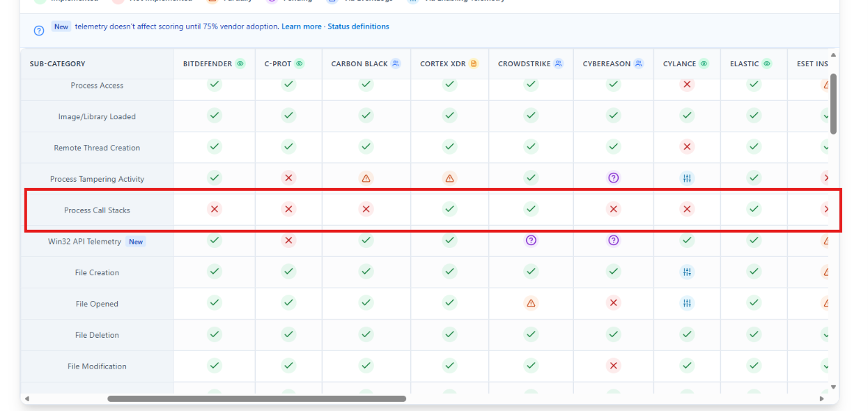
Task: Click the horizontal scrollbar thumb below the table
Action: point(256,399)
